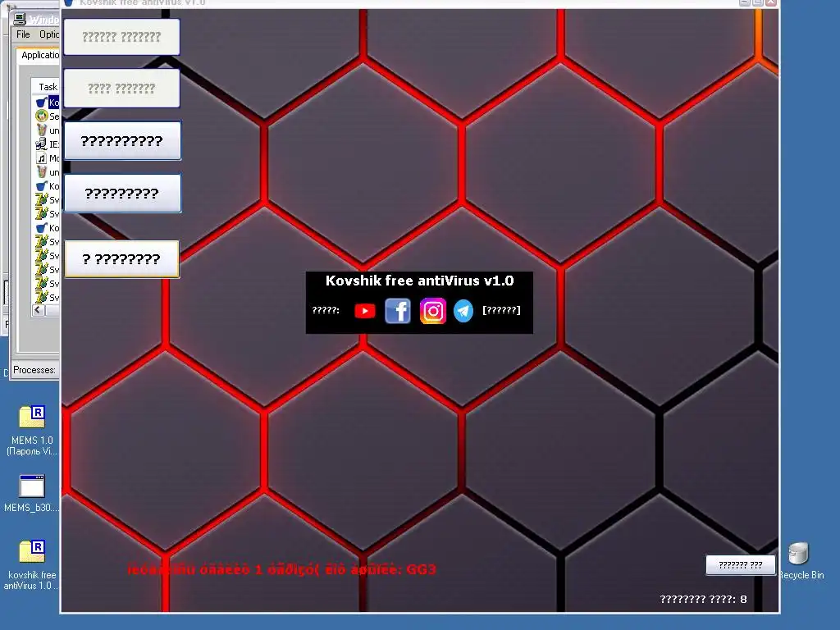The width and height of the screenshot is (840, 630).
Task: Click the bracketed '[??????]' link beside Telegram
Action: [x=501, y=310]
